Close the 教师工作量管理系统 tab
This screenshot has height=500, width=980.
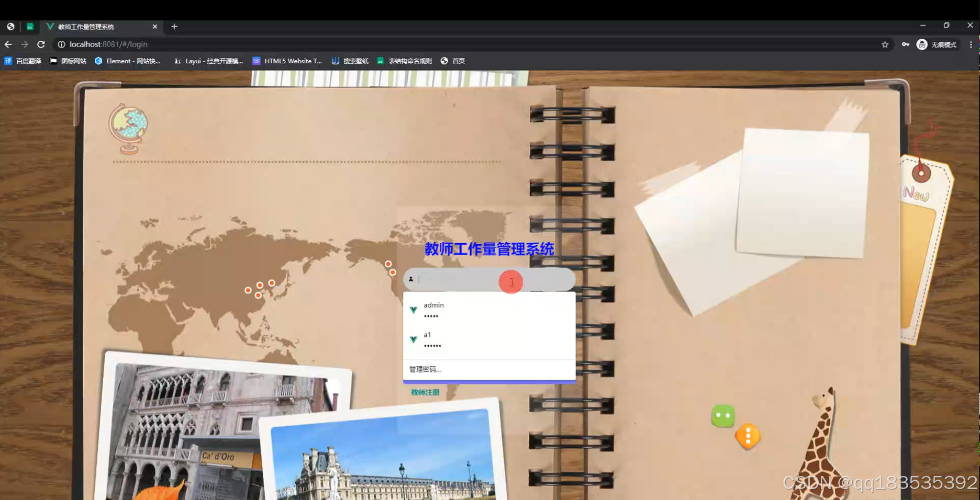coord(154,27)
